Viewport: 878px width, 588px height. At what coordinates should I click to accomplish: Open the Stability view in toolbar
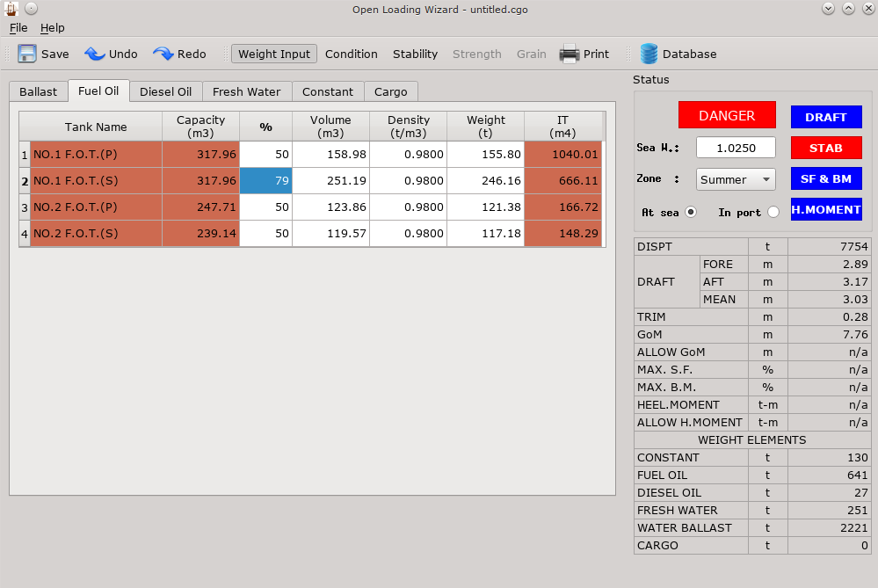tap(415, 54)
